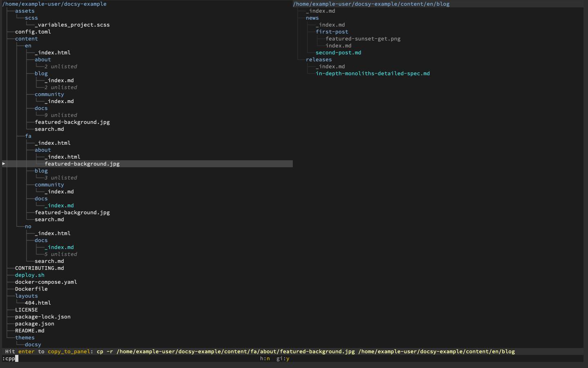The image size is (588, 368).
Task: Click the right panel path content/en/blog
Action: (x=371, y=4)
